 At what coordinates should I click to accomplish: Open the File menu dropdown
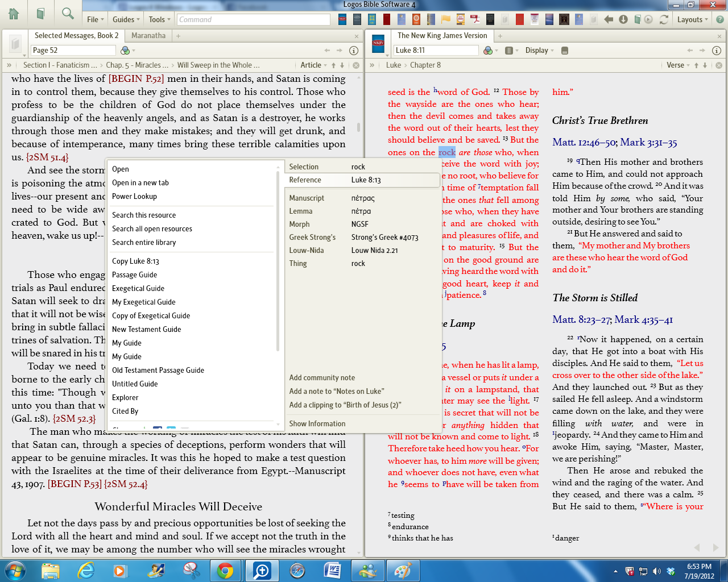[95, 19]
